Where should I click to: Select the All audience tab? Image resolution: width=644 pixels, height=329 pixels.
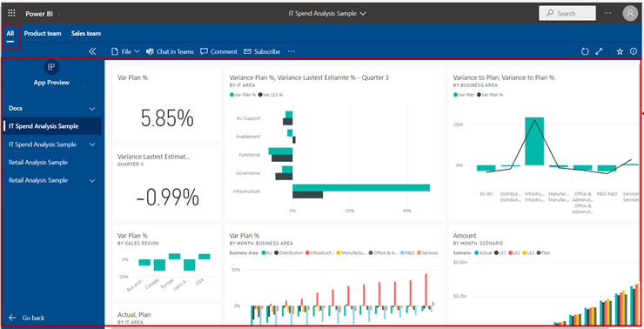click(10, 34)
